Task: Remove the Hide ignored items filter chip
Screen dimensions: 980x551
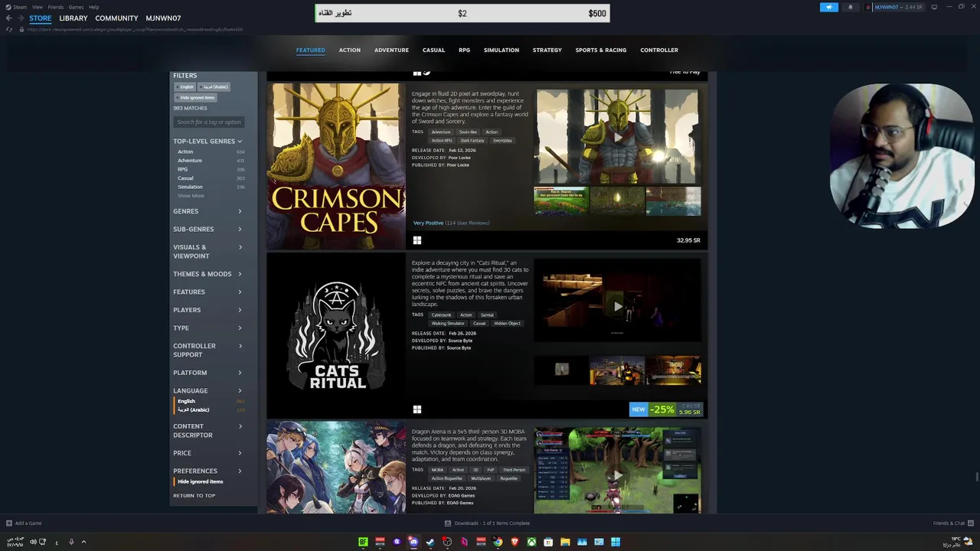Action: pyautogui.click(x=196, y=98)
